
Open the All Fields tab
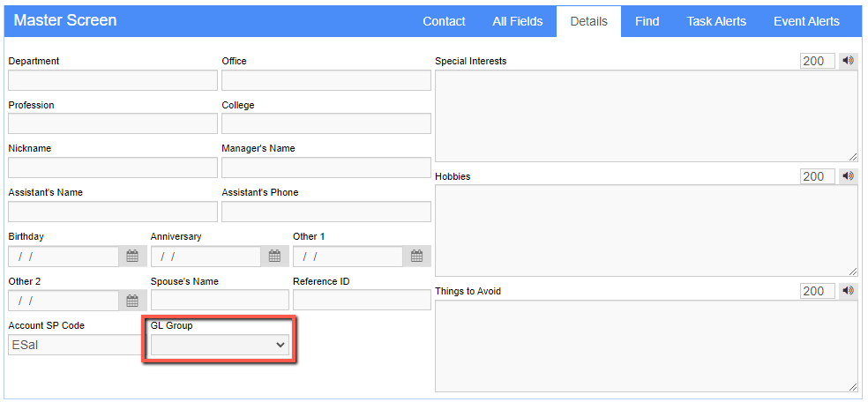[x=518, y=21]
